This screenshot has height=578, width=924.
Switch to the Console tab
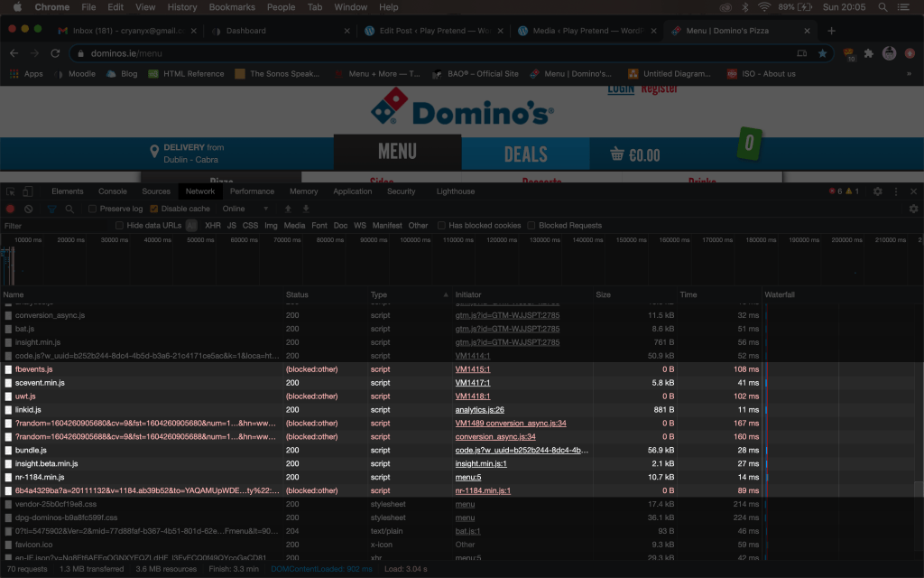coord(113,191)
